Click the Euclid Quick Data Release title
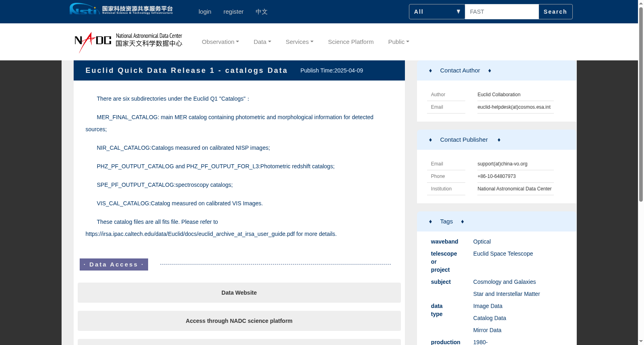644x345 pixels. point(186,70)
